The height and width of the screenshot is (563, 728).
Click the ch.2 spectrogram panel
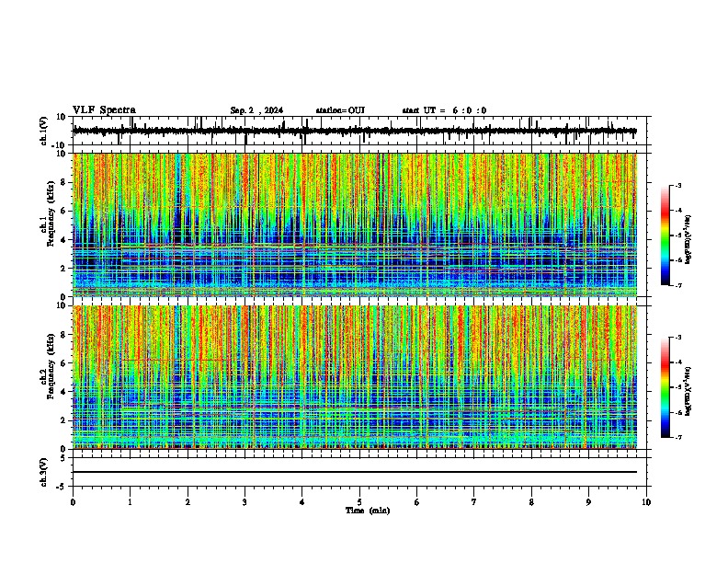pos(355,377)
